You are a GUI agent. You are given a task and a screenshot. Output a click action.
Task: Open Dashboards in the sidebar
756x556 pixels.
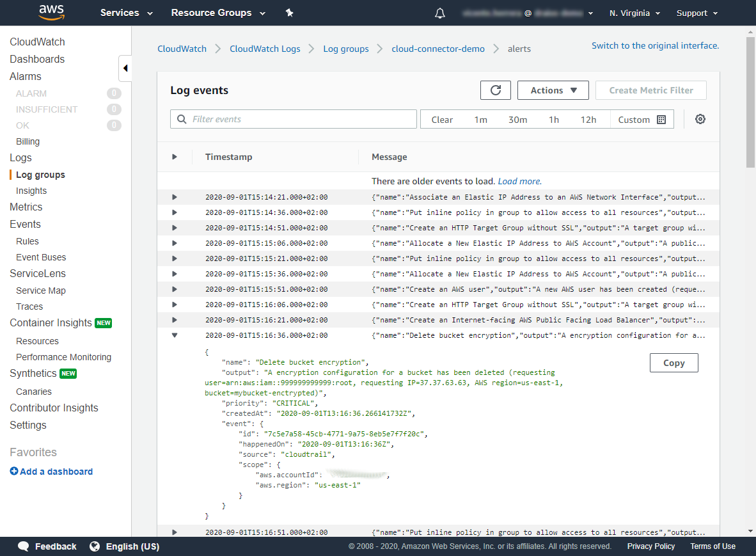(x=37, y=60)
